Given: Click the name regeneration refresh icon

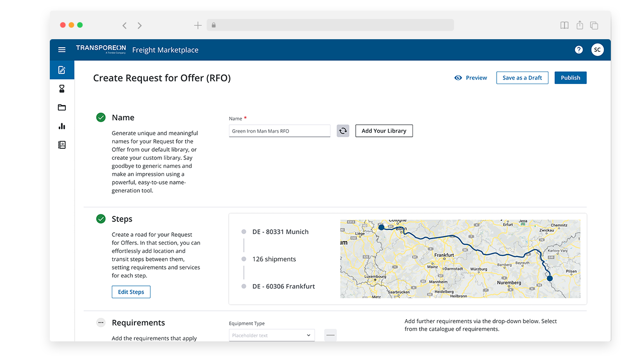Looking at the screenshot, I should (343, 131).
